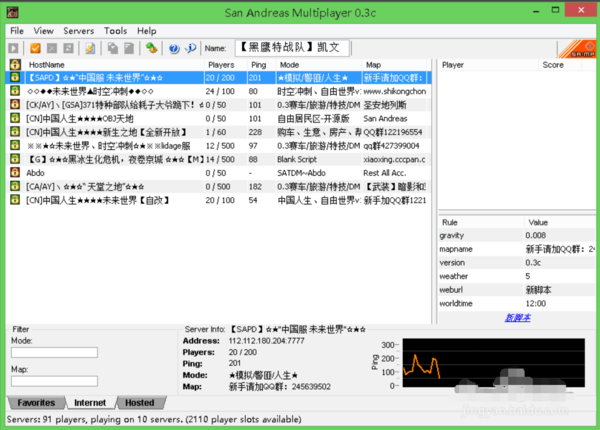The height and width of the screenshot is (430, 600).
Task: Click lock icon of the 未来世界【自改】 row
Action: point(15,200)
